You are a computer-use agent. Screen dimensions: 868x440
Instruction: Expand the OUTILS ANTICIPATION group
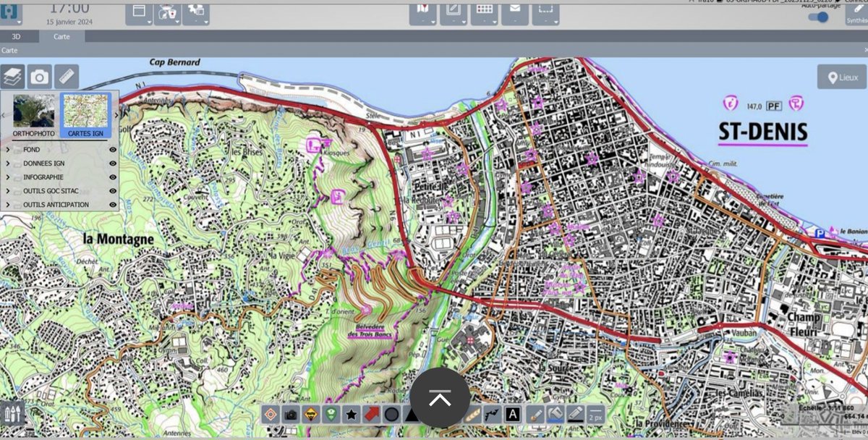[7, 203]
